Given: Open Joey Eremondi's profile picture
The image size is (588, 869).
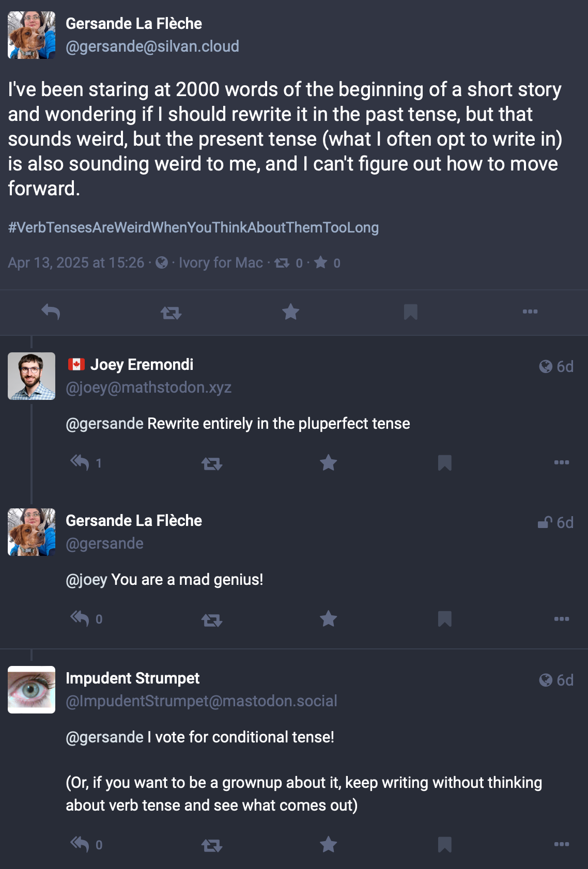Looking at the screenshot, I should pos(32,376).
